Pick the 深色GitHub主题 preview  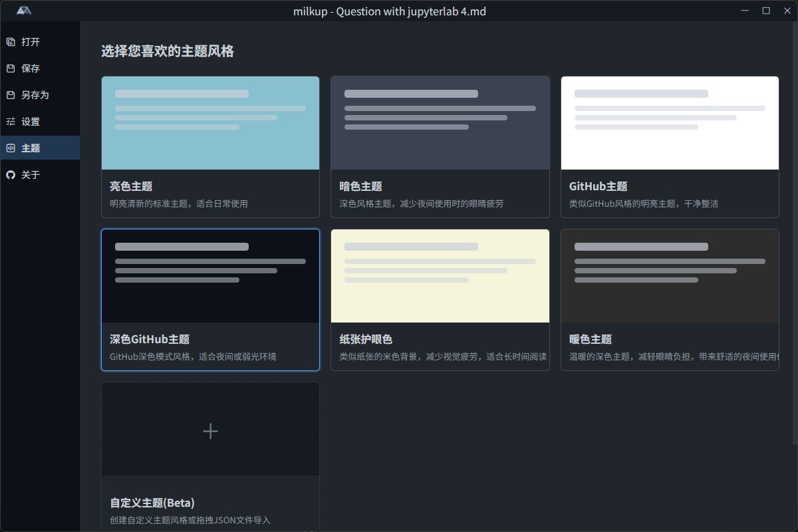pyautogui.click(x=210, y=276)
